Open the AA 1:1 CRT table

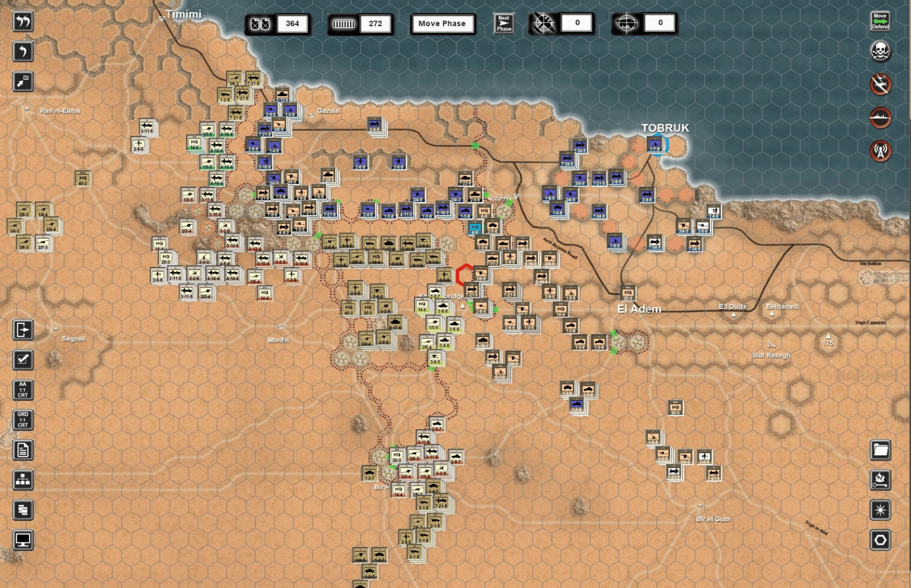click(23, 390)
